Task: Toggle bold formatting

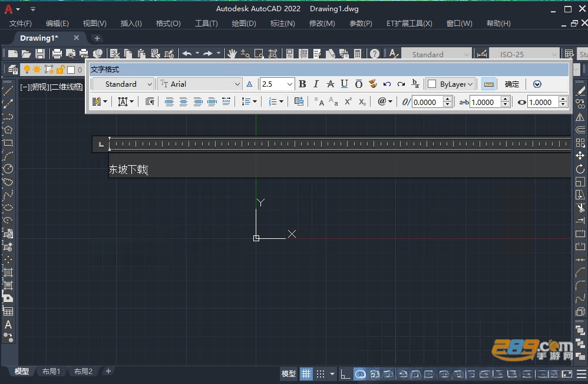Action: tap(302, 84)
